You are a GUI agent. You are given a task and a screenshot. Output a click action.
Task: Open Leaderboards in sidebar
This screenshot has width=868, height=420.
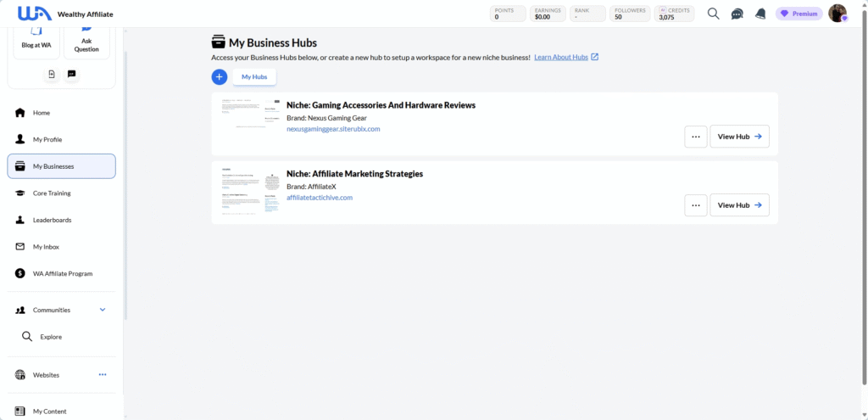pyautogui.click(x=61, y=220)
